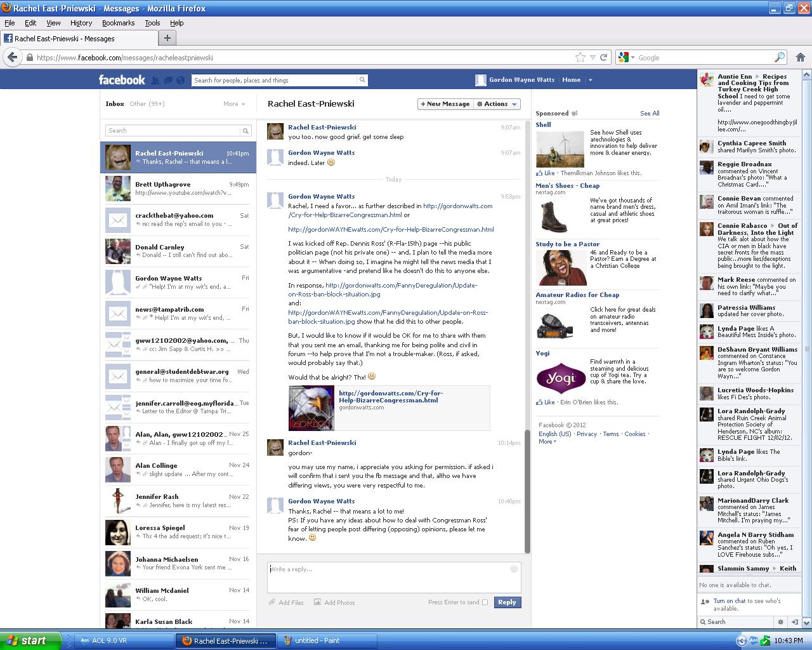812x650 pixels.
Task: Hide the chat sidebar with arrow icon
Action: click(x=795, y=622)
